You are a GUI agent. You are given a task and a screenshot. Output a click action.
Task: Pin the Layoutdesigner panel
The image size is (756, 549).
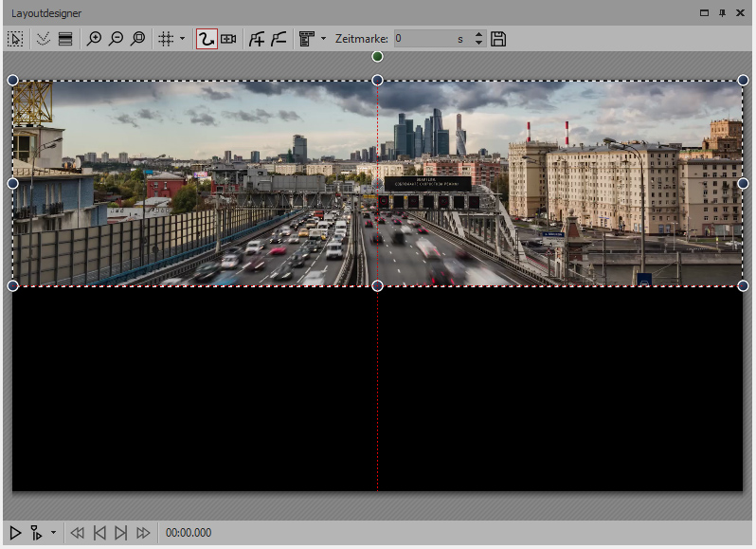723,12
